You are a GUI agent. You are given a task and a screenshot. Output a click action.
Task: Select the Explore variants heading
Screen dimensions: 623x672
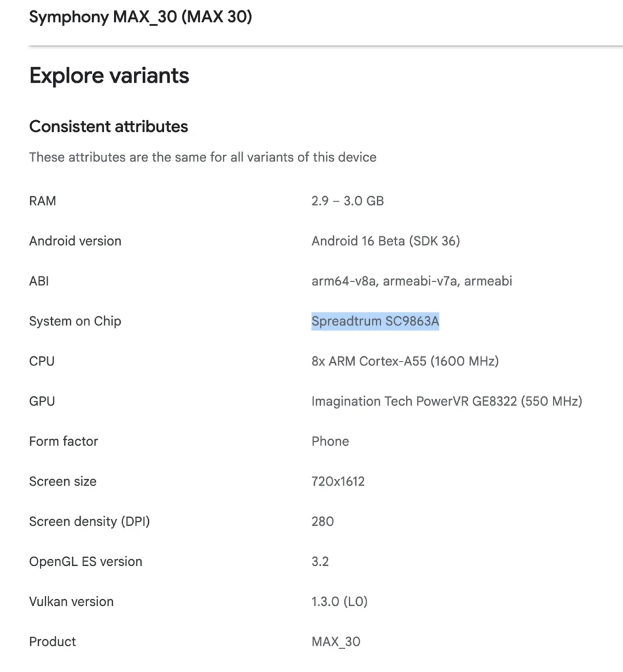[x=108, y=75]
